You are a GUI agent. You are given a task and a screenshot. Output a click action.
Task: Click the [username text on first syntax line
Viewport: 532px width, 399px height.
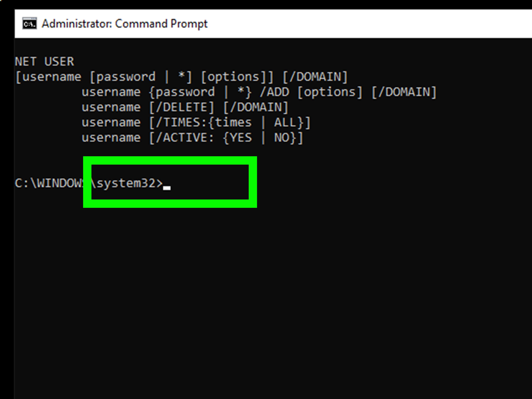(48, 77)
